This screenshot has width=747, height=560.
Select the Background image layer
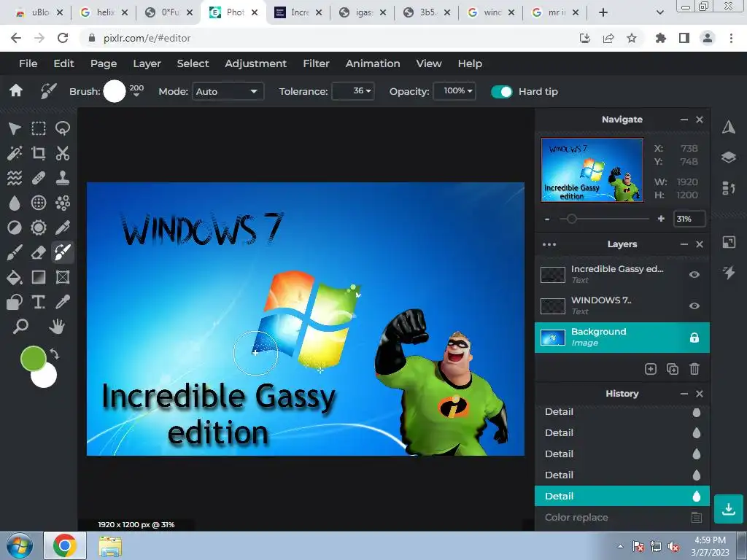[x=622, y=338]
